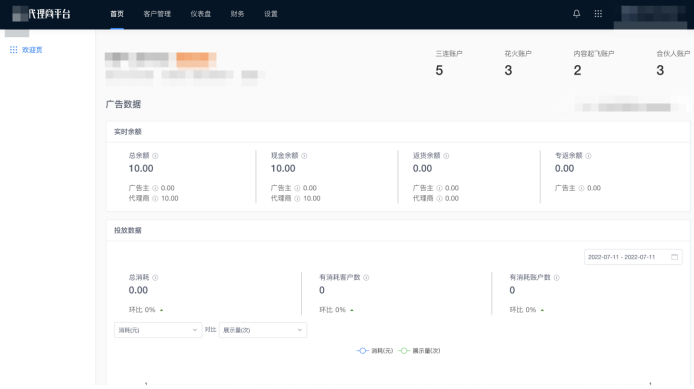Click the 返货余额 value 0.00
Viewport: 694px width, 389px height.
point(422,169)
